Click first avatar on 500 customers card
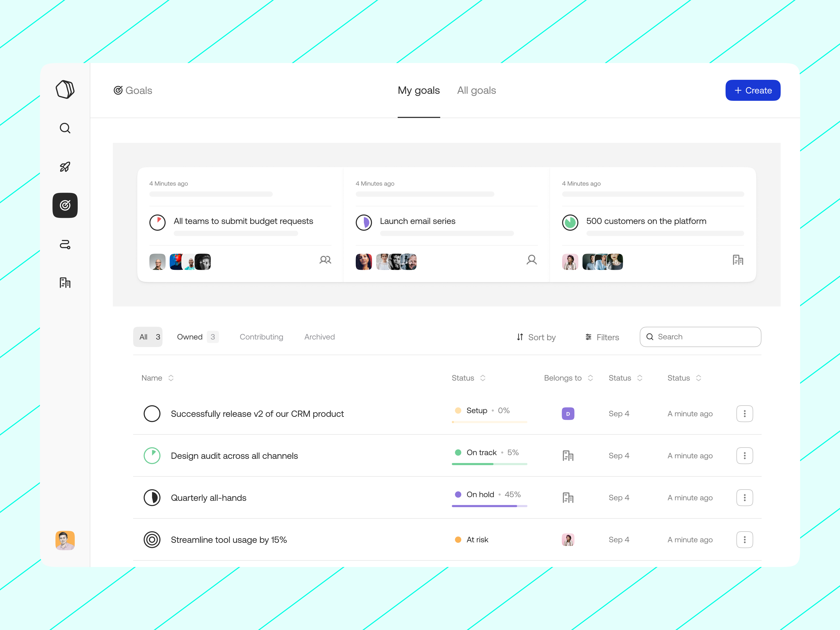Image resolution: width=840 pixels, height=630 pixels. tap(570, 262)
